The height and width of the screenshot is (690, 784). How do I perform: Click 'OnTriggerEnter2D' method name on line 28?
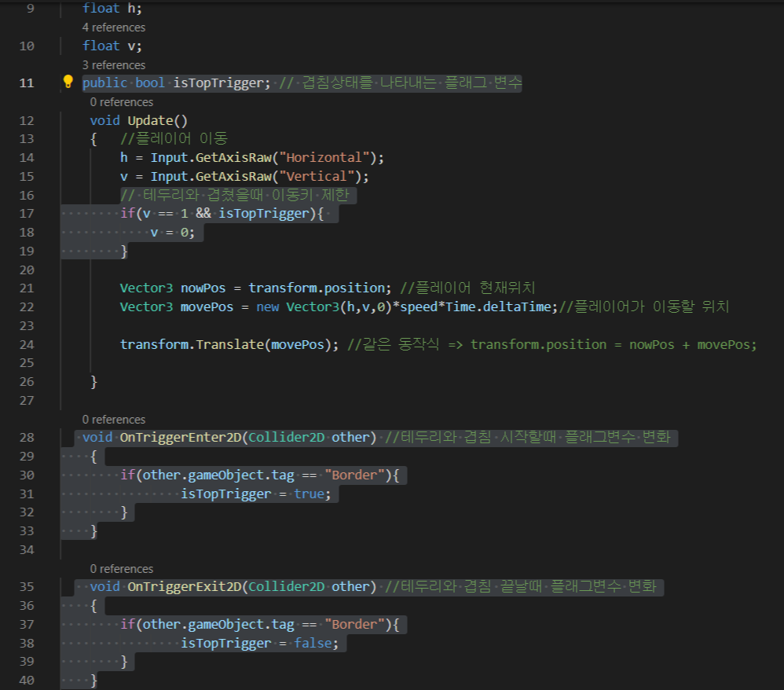[181, 438]
